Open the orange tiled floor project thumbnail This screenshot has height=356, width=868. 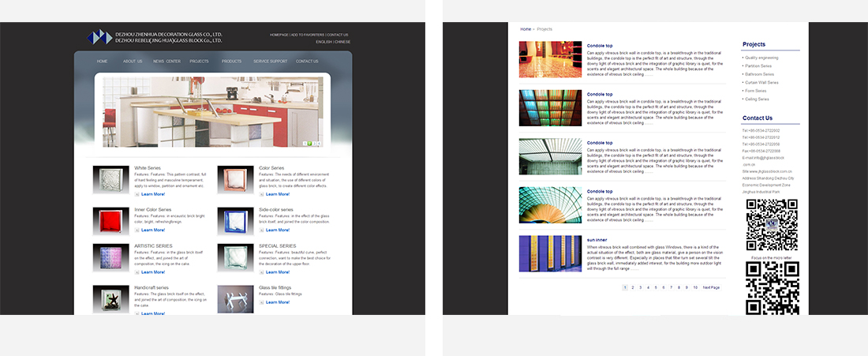click(550, 59)
